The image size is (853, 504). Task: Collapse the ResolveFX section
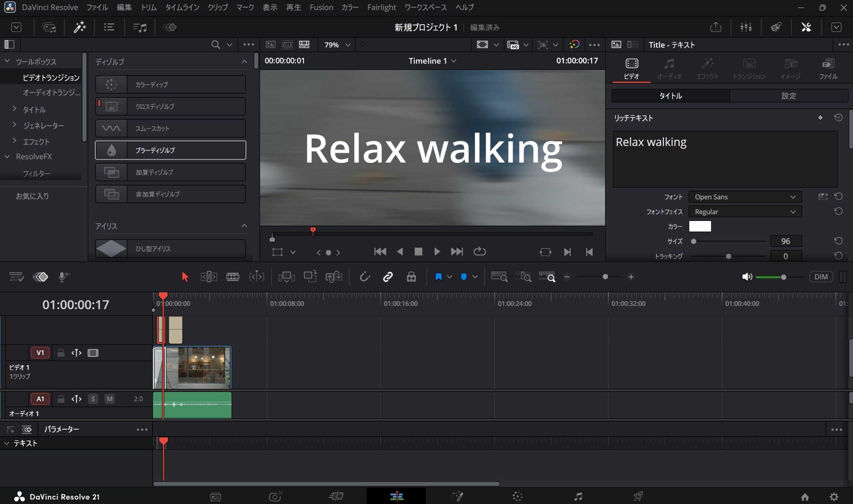click(x=7, y=157)
